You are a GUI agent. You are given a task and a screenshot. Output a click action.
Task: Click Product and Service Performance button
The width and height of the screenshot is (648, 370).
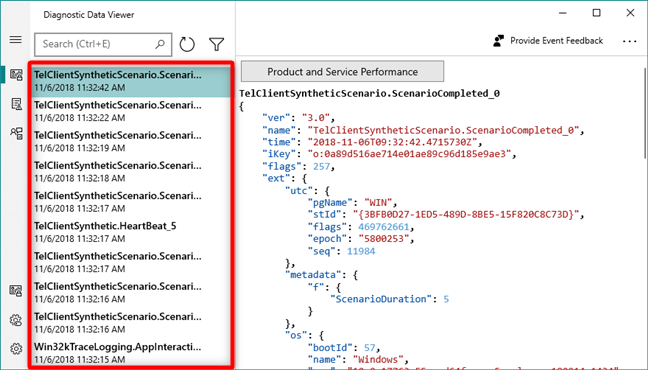[342, 72]
